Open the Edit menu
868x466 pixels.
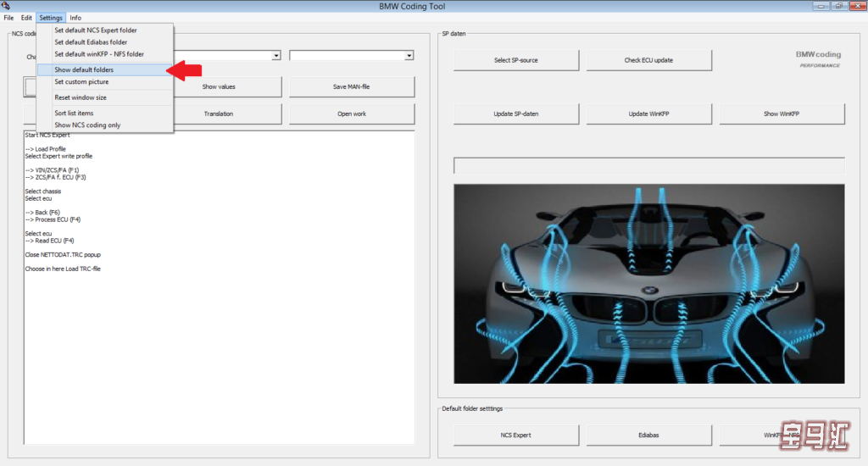click(26, 18)
